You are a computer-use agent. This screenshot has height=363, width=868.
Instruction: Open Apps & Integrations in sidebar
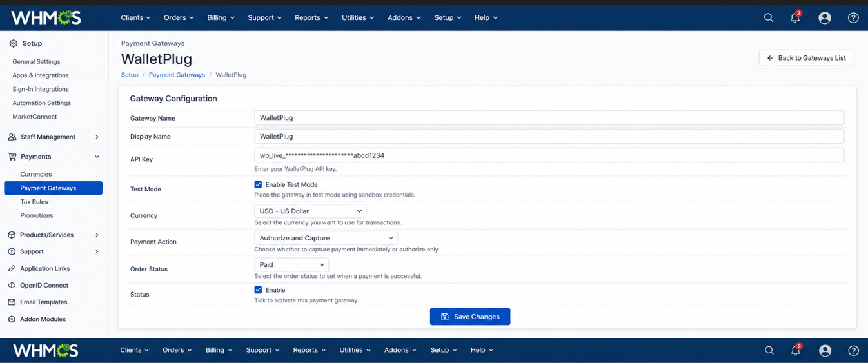click(41, 75)
